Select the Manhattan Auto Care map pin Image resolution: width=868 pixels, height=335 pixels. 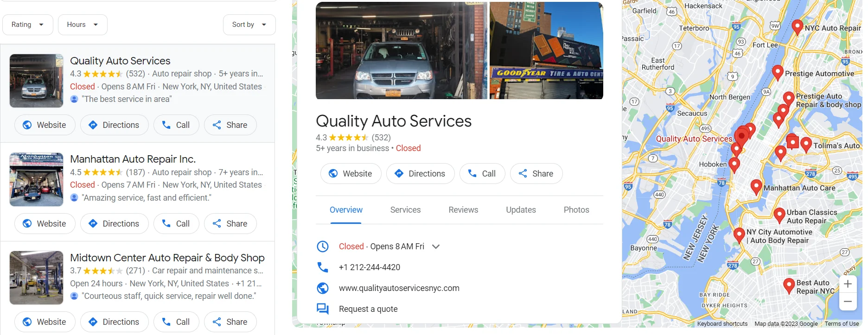[756, 187]
